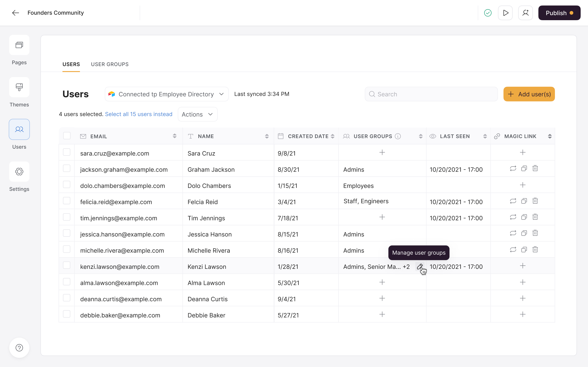Select the Debbie Baker row checkbox

point(67,314)
